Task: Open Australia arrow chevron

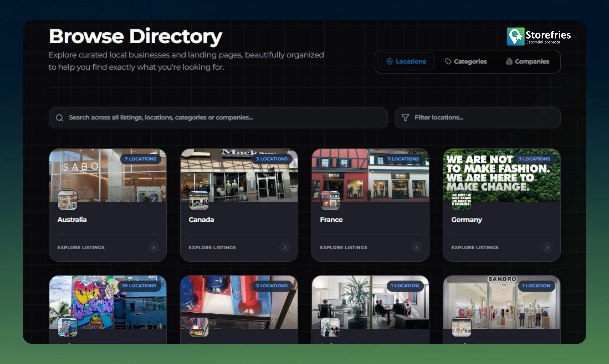Action: (x=153, y=247)
